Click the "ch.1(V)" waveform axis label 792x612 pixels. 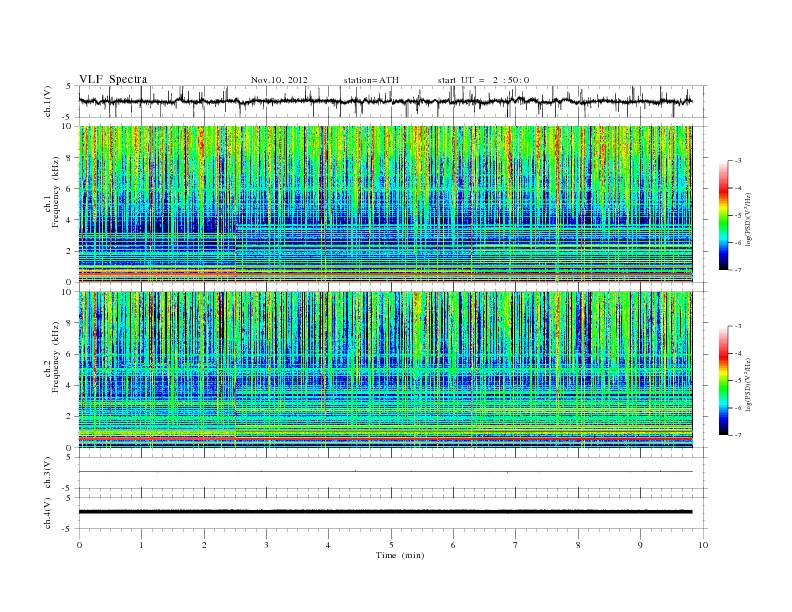[48, 101]
